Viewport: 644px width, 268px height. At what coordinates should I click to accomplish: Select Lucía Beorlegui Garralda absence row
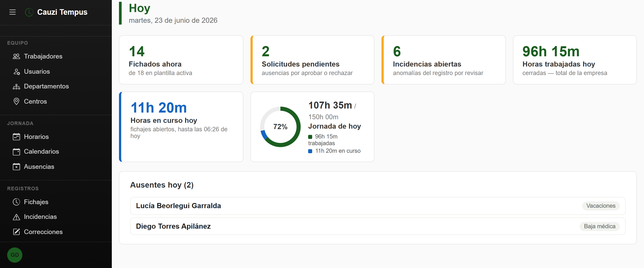[x=378, y=206]
